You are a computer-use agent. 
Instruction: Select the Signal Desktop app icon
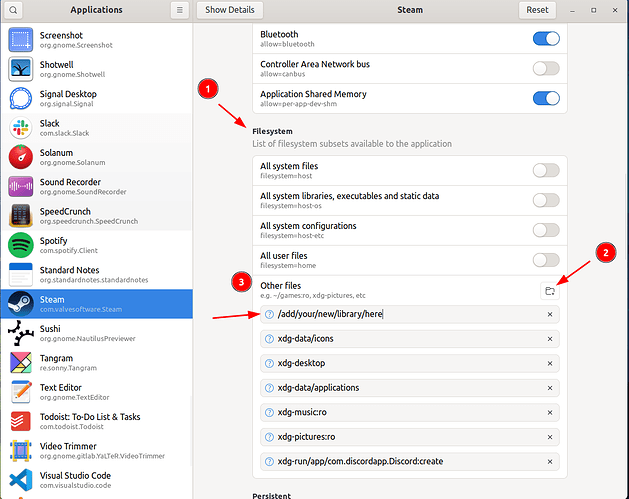point(20,98)
